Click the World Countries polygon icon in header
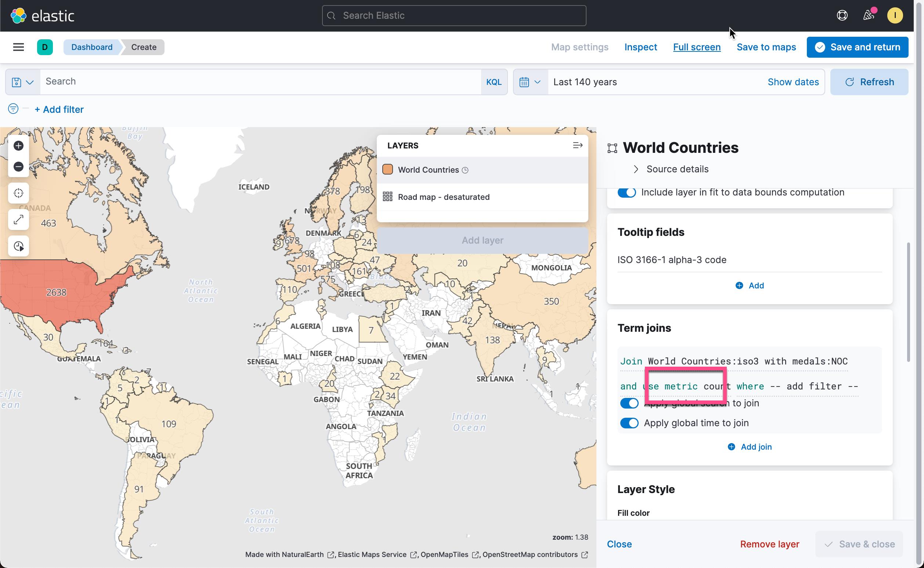The image size is (924, 568). (612, 148)
